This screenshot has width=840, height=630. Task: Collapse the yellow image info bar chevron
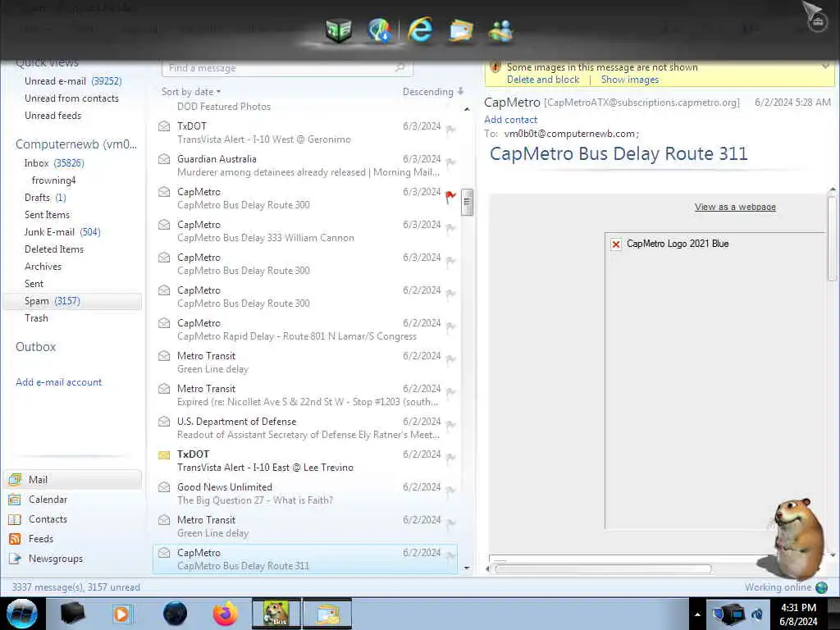tap(825, 66)
